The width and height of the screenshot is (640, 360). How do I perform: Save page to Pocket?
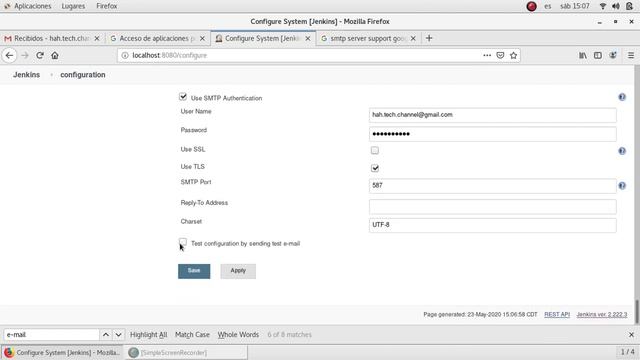pos(500,56)
